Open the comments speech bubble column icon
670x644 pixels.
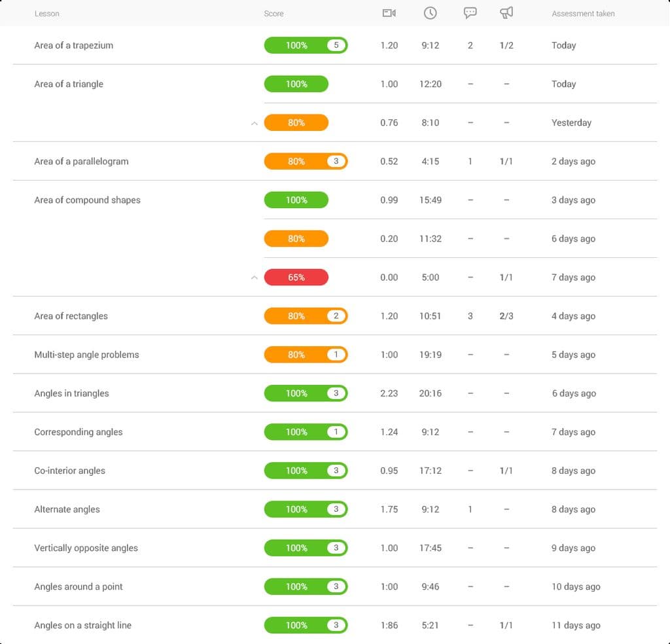click(x=470, y=12)
